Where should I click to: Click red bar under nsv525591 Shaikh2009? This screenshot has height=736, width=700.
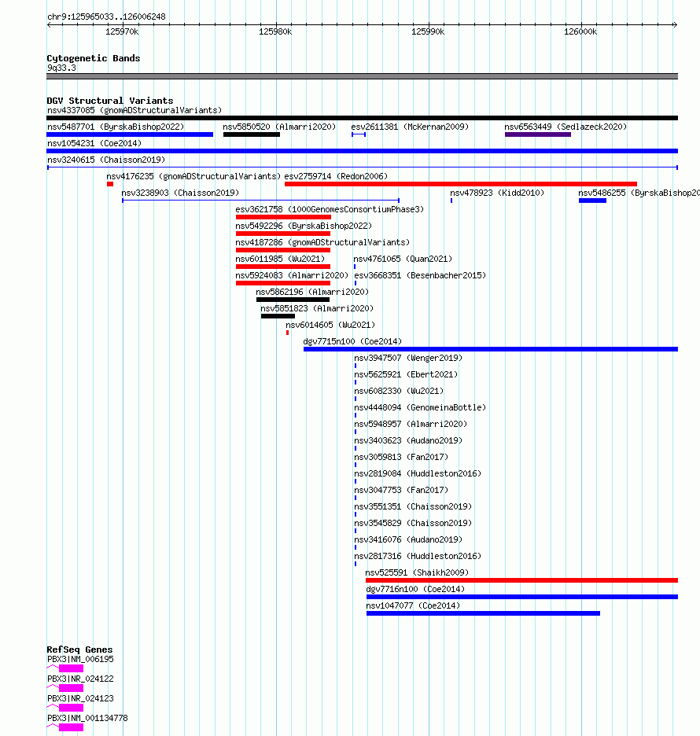521,580
